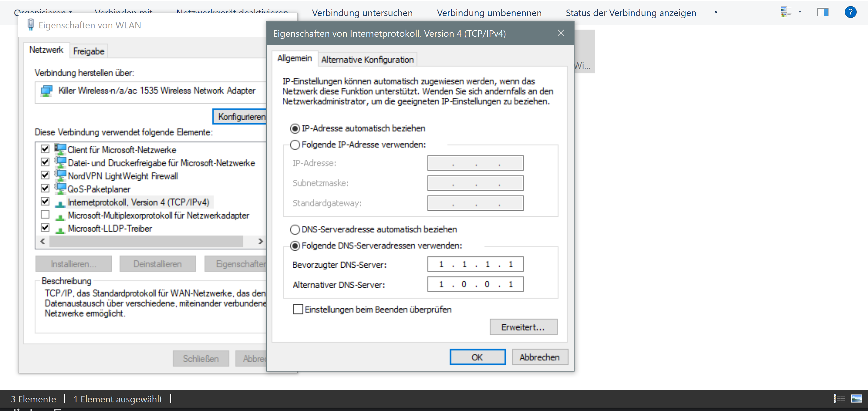Screen dimensions: 868x411
Task: Open the view options dropdown arrow
Action: [x=800, y=12]
